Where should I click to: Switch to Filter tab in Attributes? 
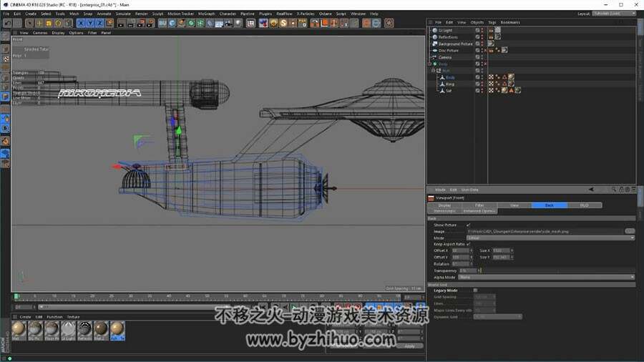(479, 205)
